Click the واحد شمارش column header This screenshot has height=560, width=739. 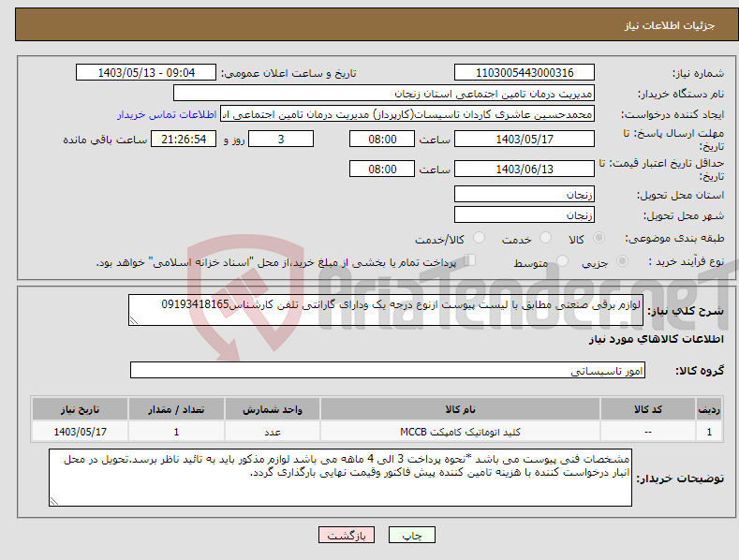pyautogui.click(x=273, y=409)
